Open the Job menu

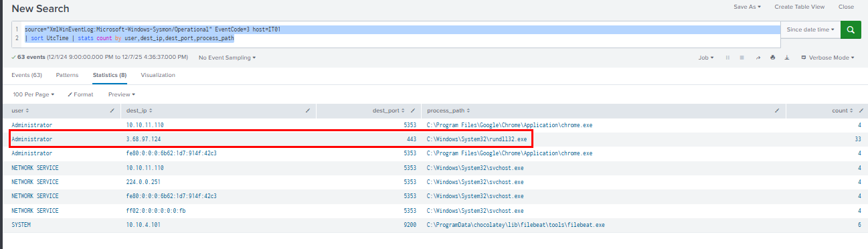point(705,58)
